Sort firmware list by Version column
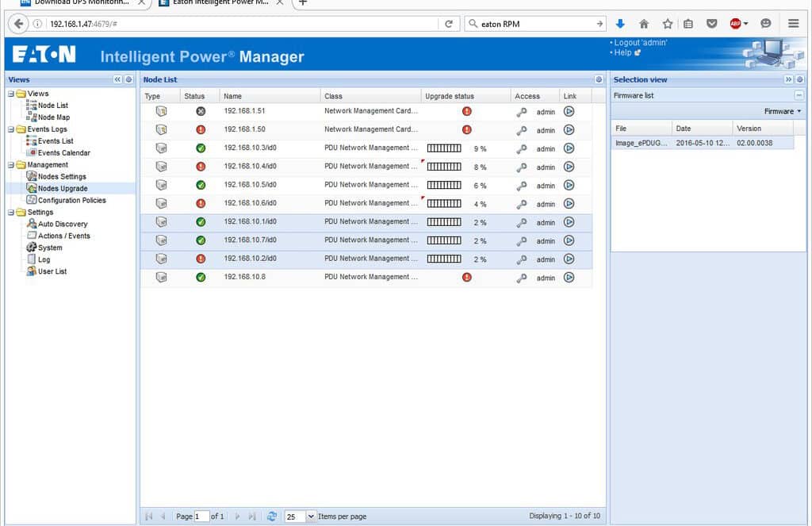 (x=763, y=129)
